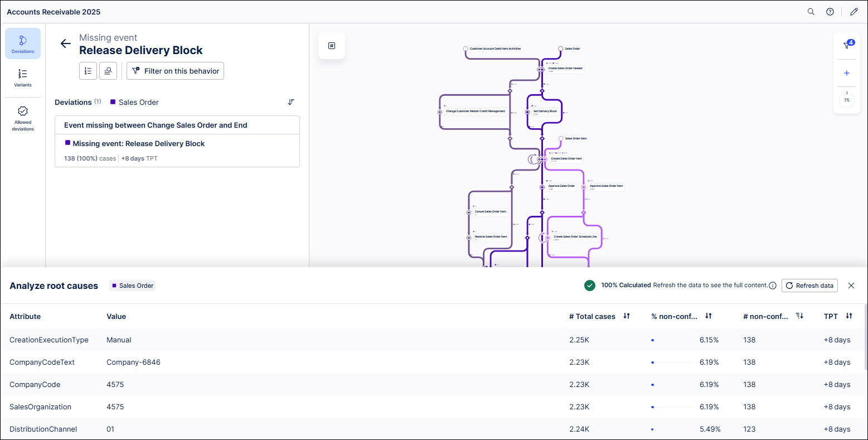This screenshot has height=440, width=868.
Task: Open the filter icon with badge 4
Action: click(847, 46)
